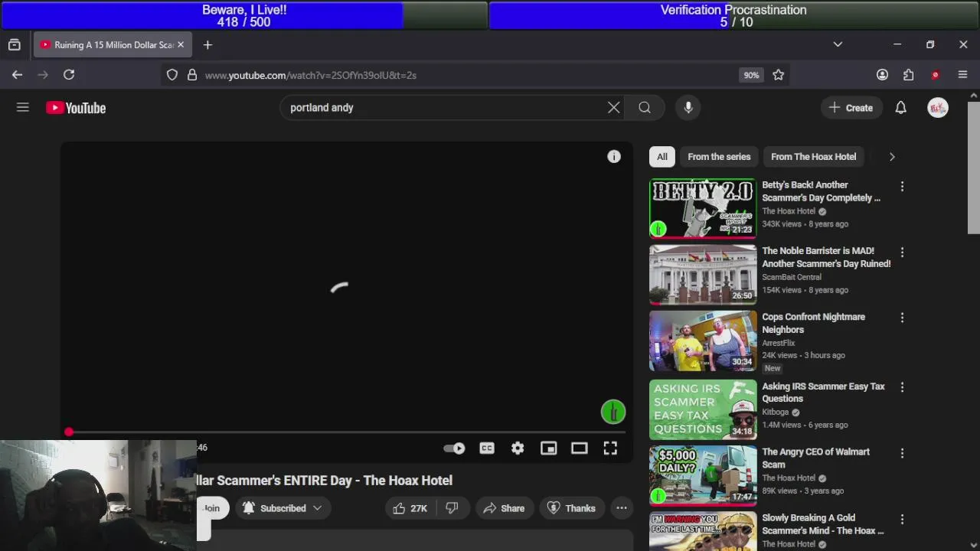980x551 pixels.
Task: Open Betty 2.0 video thumbnail
Action: point(703,209)
